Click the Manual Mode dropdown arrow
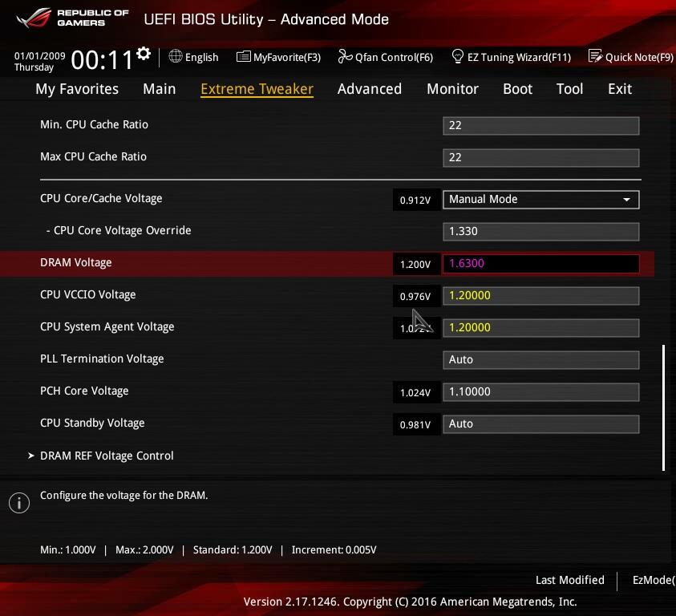This screenshot has height=616, width=676. pyautogui.click(x=626, y=200)
